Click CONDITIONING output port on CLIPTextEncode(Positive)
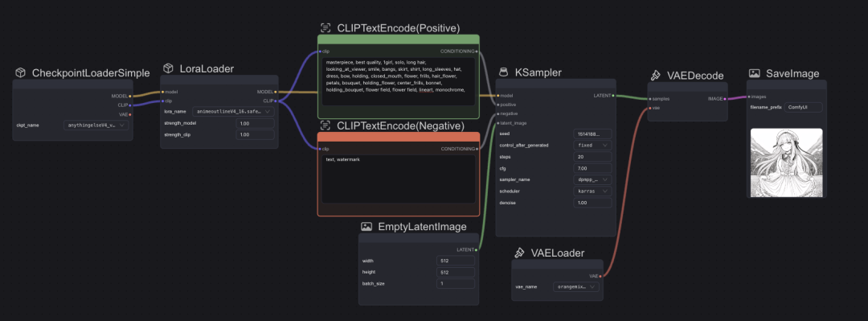 click(x=477, y=51)
